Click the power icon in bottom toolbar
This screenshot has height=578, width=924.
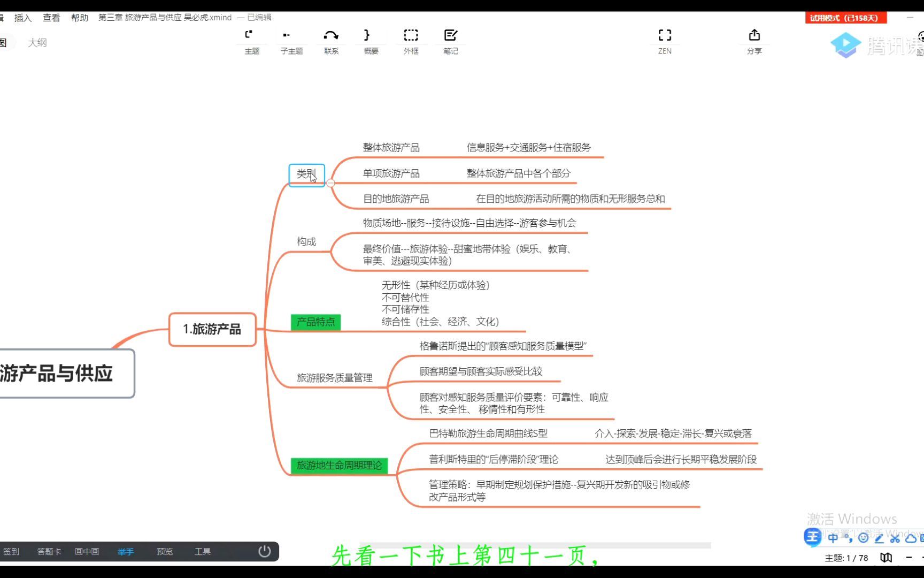pos(264,551)
